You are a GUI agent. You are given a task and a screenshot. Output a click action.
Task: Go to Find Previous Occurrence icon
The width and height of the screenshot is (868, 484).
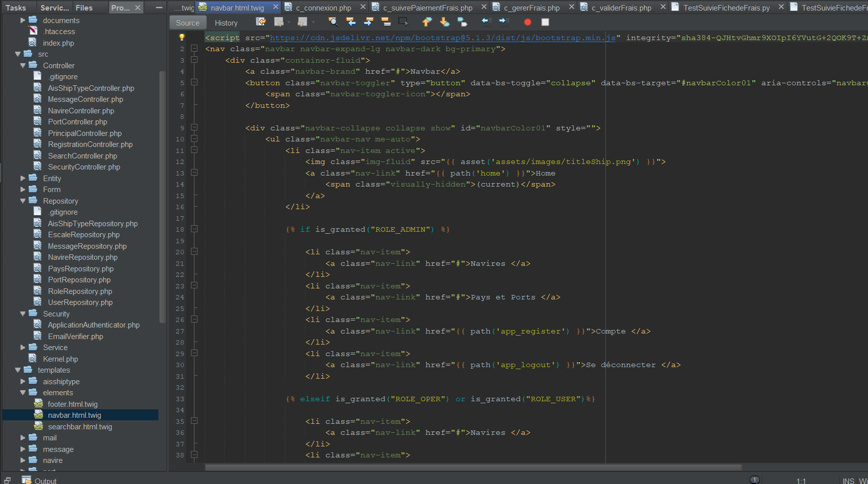(x=351, y=22)
